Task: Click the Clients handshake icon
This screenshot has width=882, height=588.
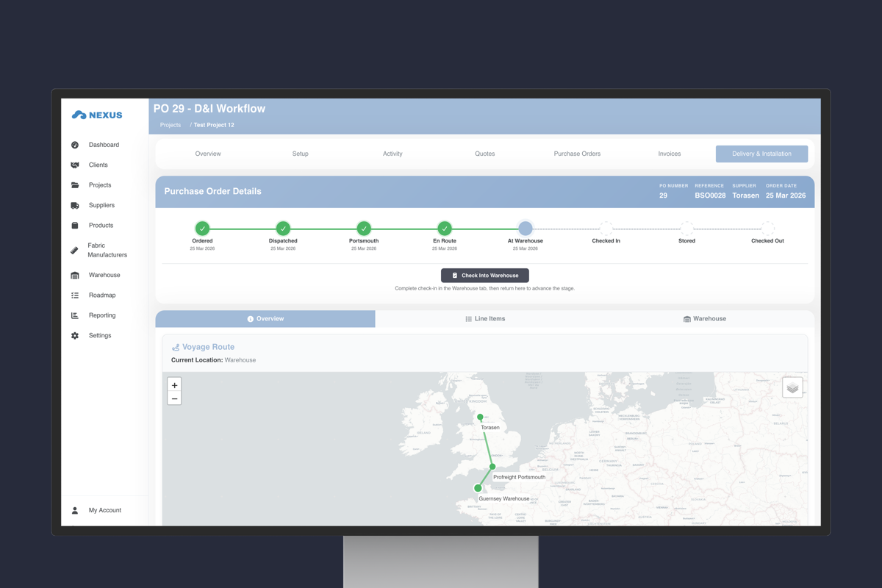Action: click(x=75, y=165)
